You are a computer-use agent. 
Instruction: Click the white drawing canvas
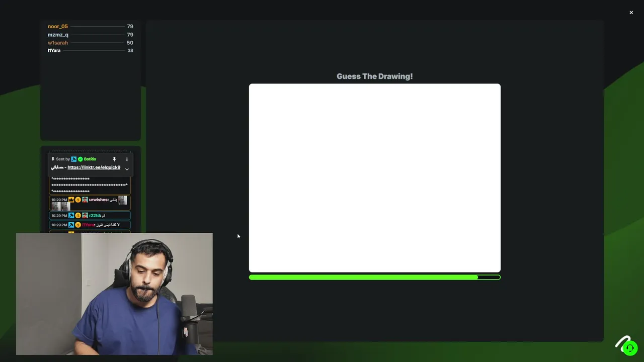click(374, 178)
